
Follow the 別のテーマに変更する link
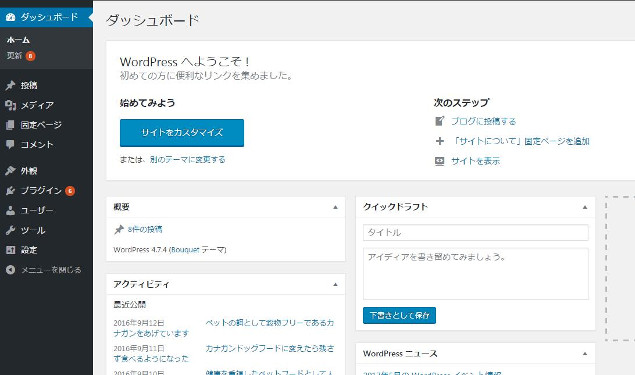[188, 160]
